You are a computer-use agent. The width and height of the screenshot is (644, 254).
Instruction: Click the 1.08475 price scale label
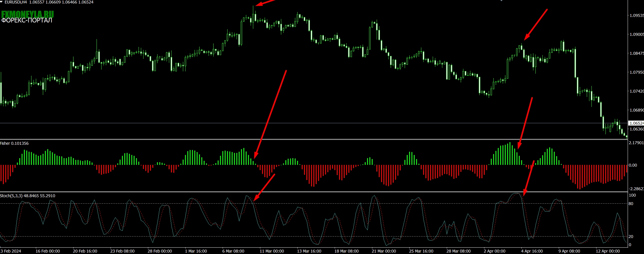[637, 53]
